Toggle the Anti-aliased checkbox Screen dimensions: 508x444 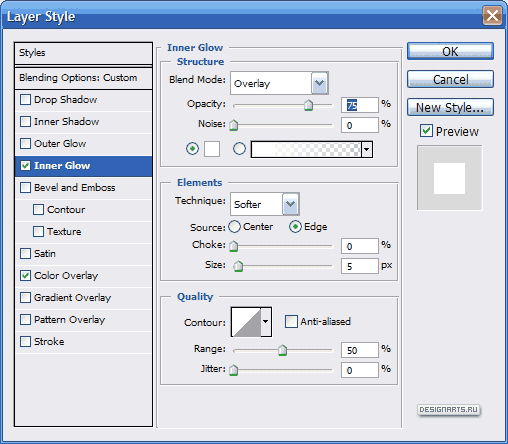coord(291,322)
